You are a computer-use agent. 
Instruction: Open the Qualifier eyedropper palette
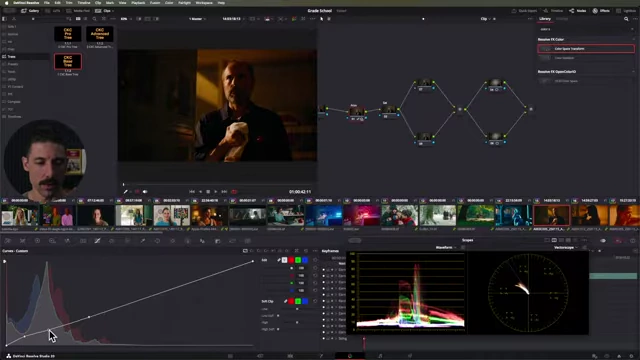tap(142, 241)
